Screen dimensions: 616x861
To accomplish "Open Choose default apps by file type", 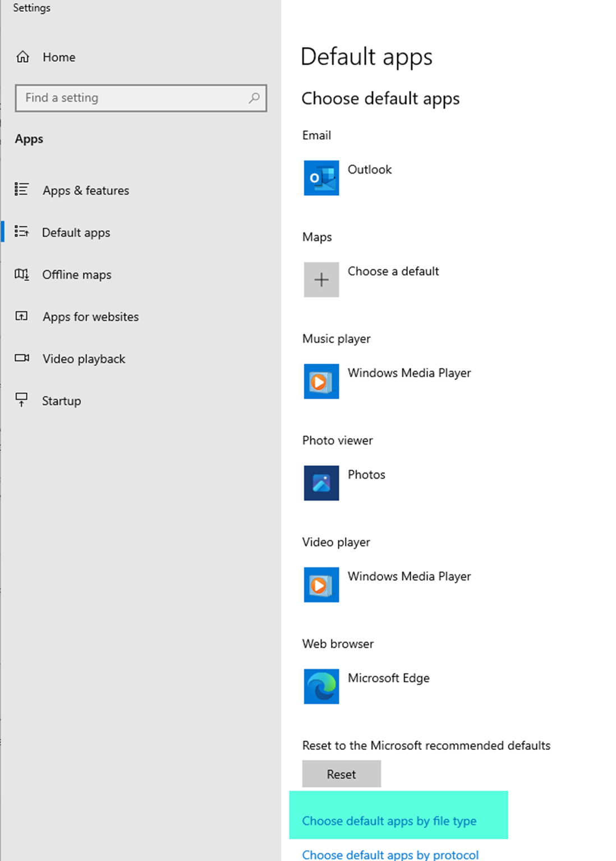I will click(389, 821).
